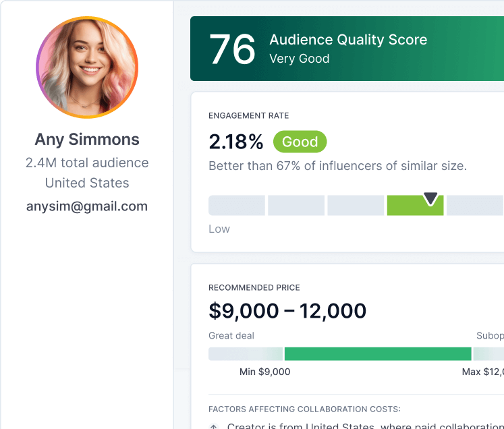Click the Any Simmons profile photo
504x429 pixels.
[x=87, y=67]
